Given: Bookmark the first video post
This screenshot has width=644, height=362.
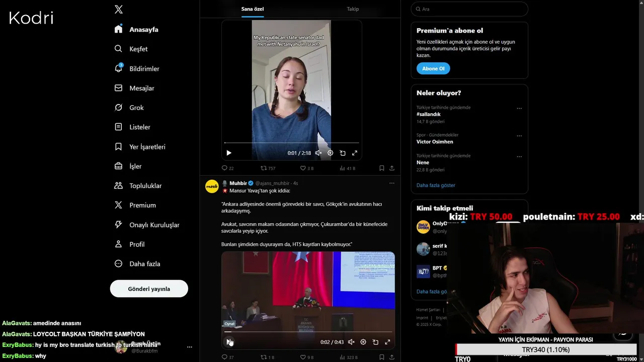Looking at the screenshot, I should (382, 168).
